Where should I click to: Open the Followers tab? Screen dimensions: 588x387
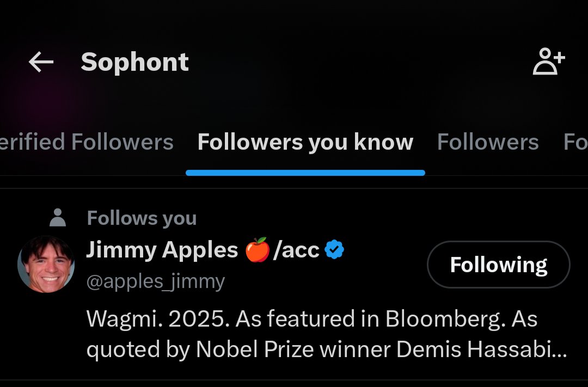click(x=488, y=142)
